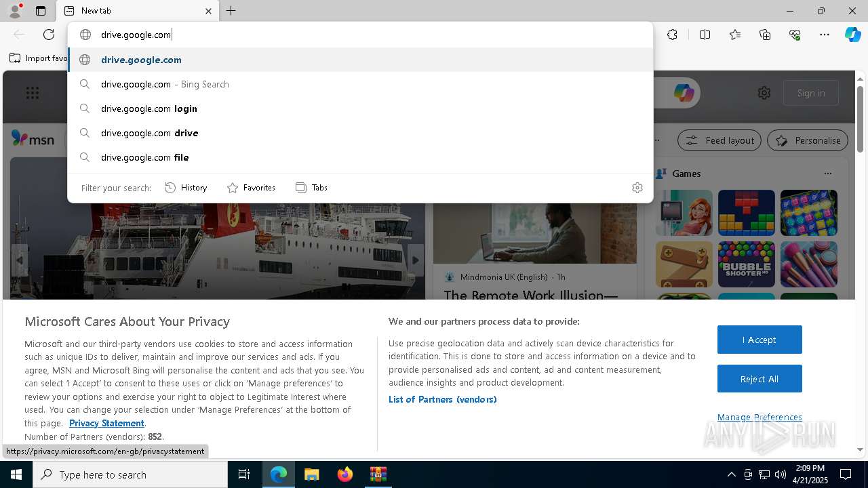Open the volume control tray icon
Image resolution: width=868 pixels, height=488 pixels.
tap(780, 474)
